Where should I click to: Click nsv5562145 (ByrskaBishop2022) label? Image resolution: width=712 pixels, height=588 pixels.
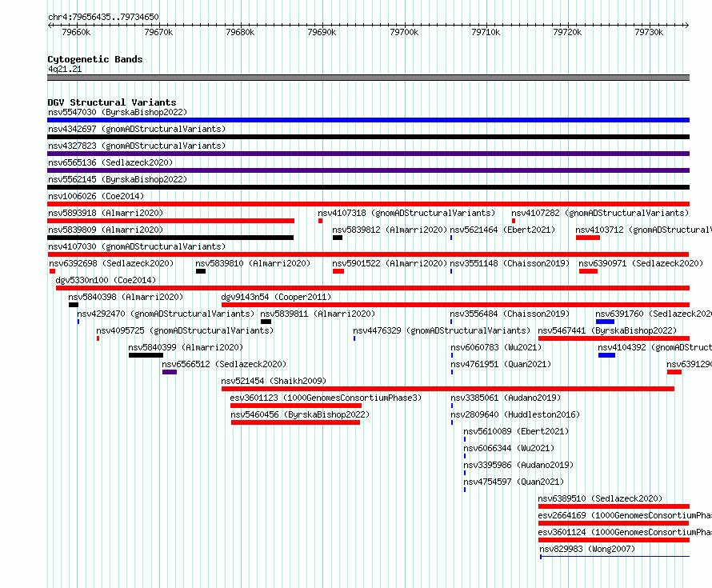(118, 179)
